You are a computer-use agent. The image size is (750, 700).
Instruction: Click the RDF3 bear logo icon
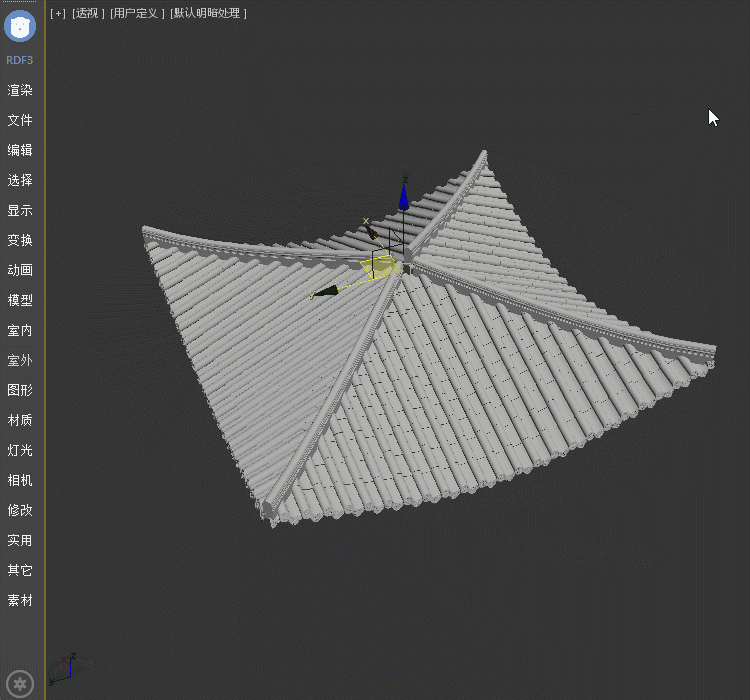[20, 26]
